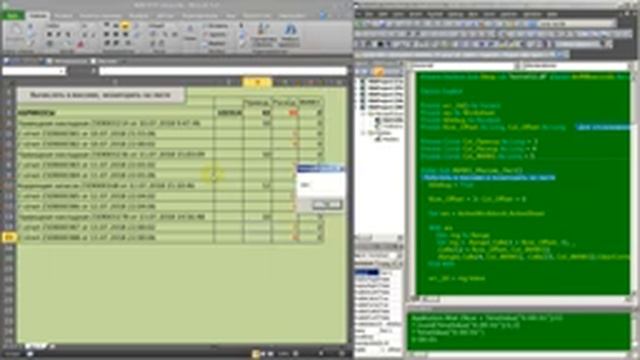Open the File menu in VBA editor
This screenshot has height=360, width=640.
coord(369,14)
